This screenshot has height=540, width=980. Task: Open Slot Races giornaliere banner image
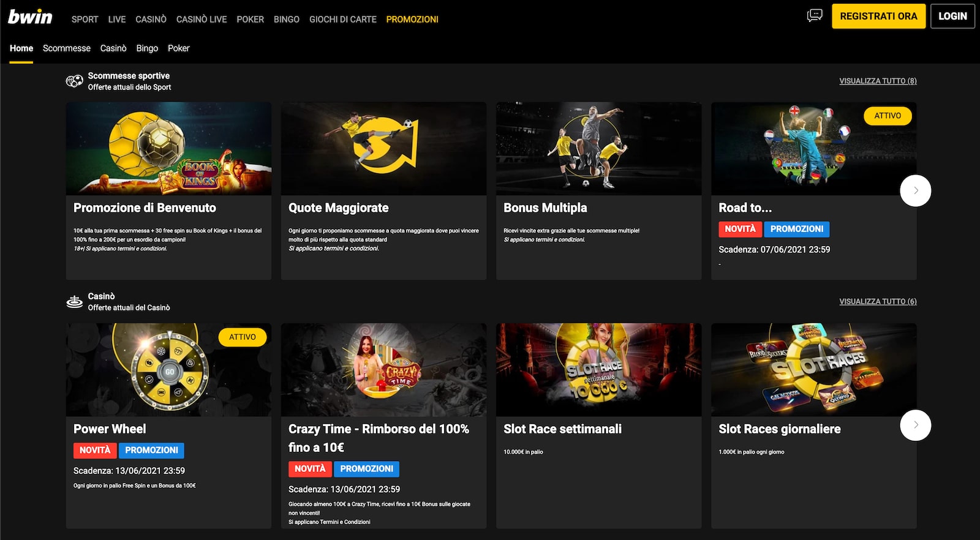point(813,370)
